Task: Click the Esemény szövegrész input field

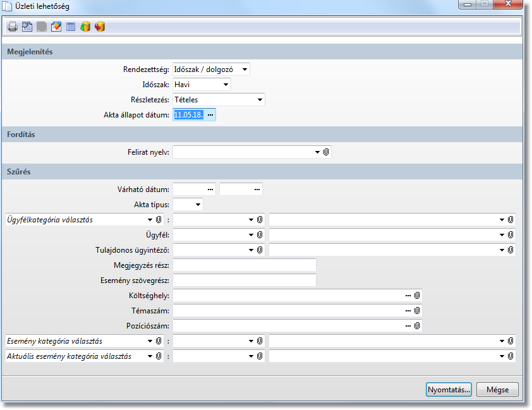Action: pos(244,280)
